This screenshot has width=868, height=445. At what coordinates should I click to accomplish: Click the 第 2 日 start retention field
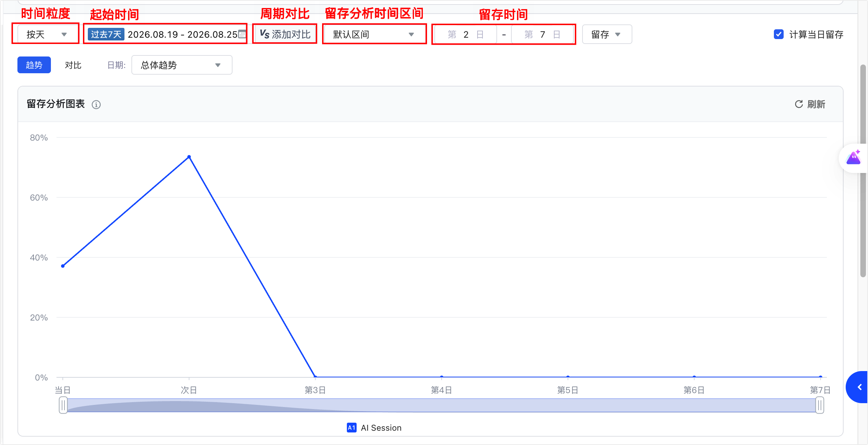coord(466,34)
